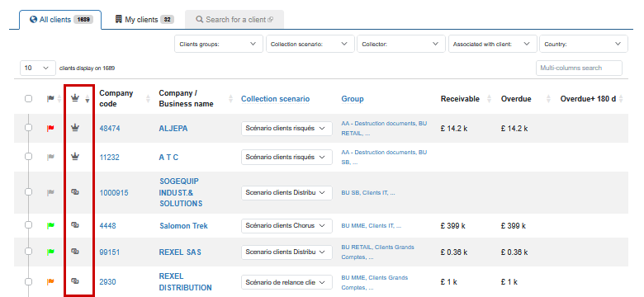The image size is (644, 297).
Task: Open the Country filter dropdown
Action: click(x=584, y=44)
